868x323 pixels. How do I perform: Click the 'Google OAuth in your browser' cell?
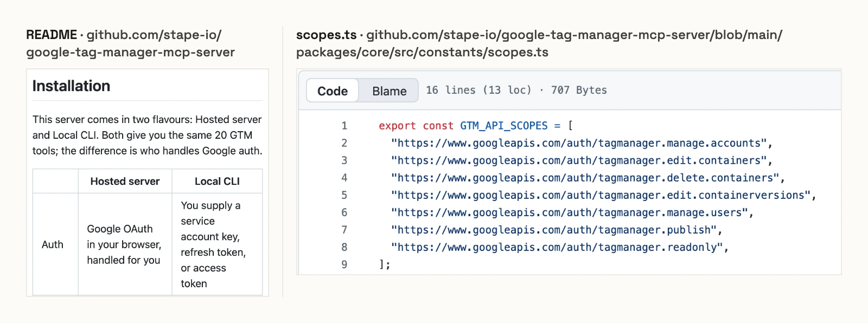click(125, 244)
